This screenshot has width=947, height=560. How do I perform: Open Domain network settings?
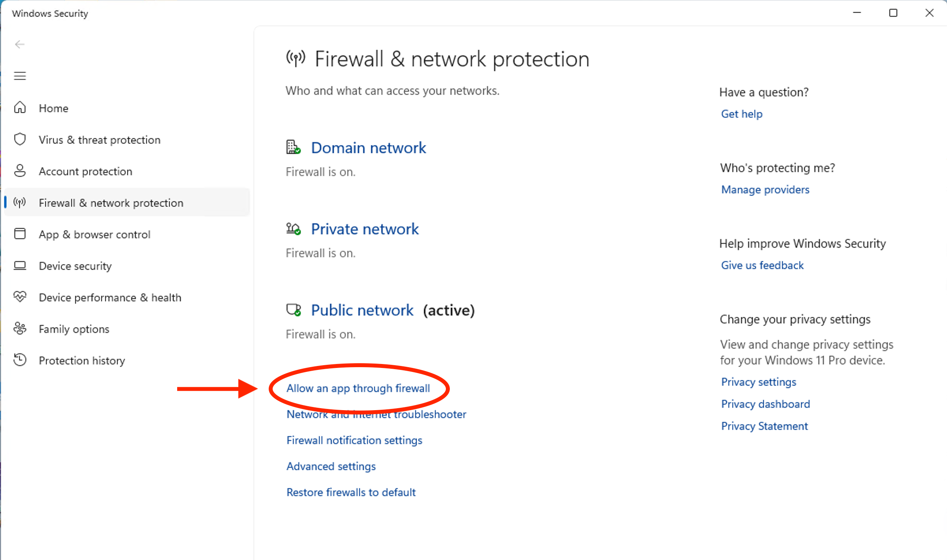(x=368, y=148)
